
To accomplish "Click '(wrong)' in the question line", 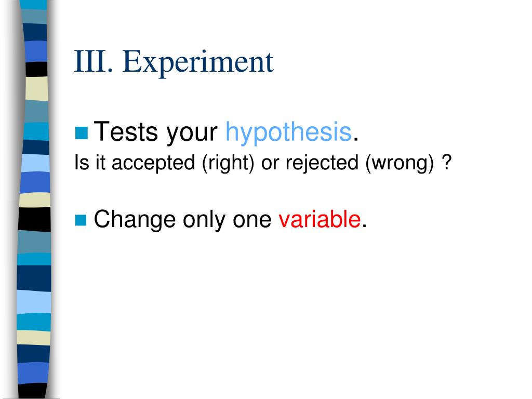I will tap(400, 163).
